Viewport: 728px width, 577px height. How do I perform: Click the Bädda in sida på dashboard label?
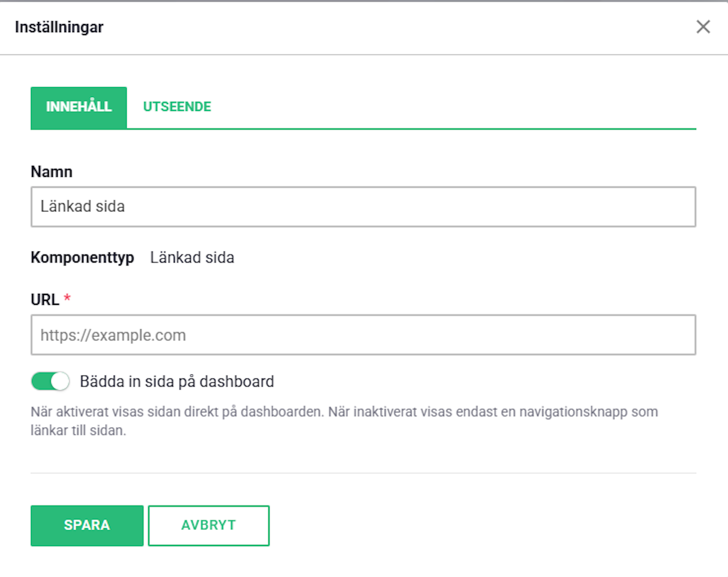pos(177,382)
